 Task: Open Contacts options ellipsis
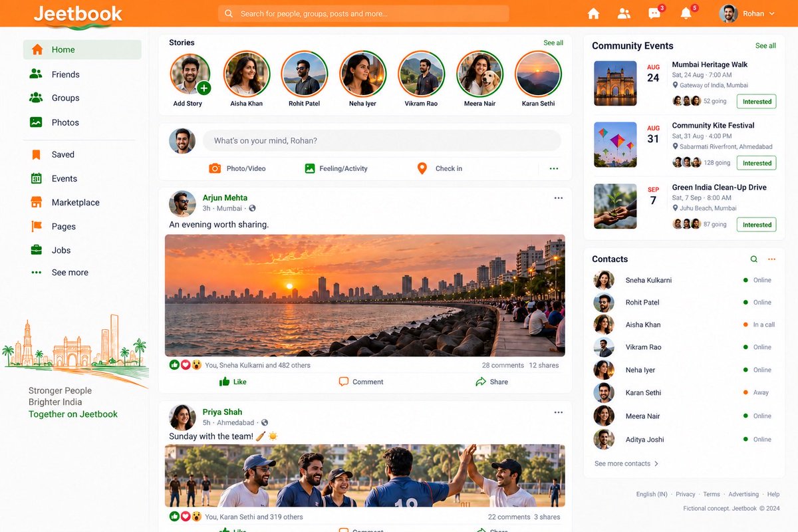click(771, 259)
